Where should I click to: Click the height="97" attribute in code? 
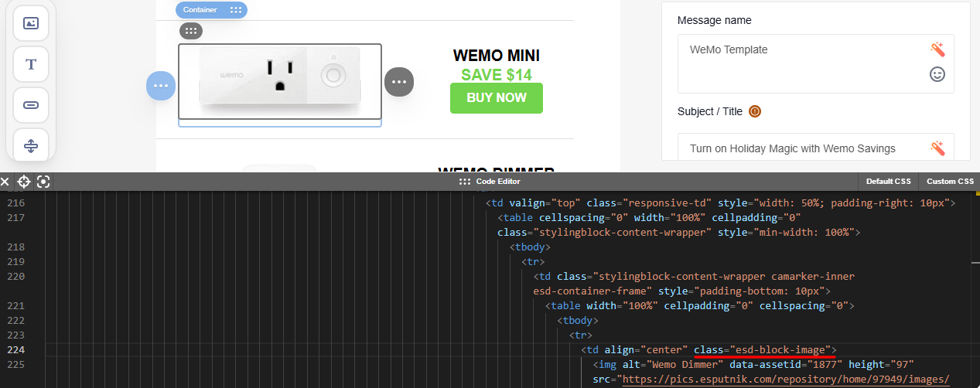tap(882, 365)
